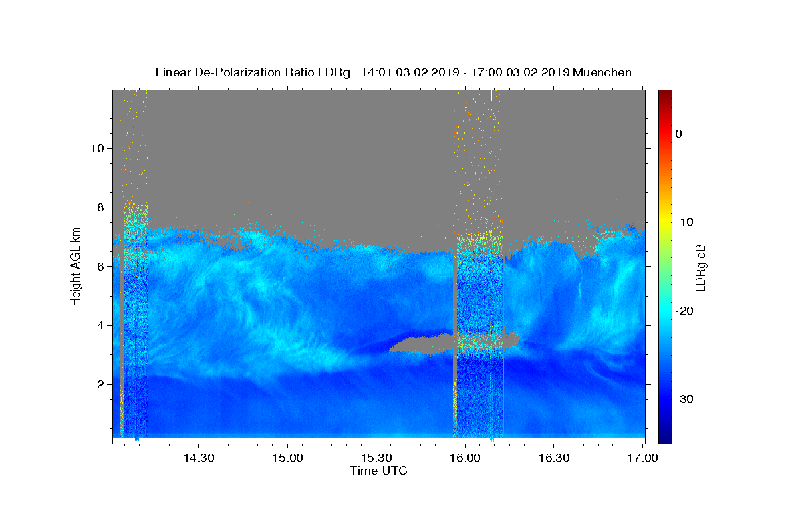The width and height of the screenshot is (798, 532).
Task: Click the start date '14:01 03.02.2019' in title
Action: 410,72
